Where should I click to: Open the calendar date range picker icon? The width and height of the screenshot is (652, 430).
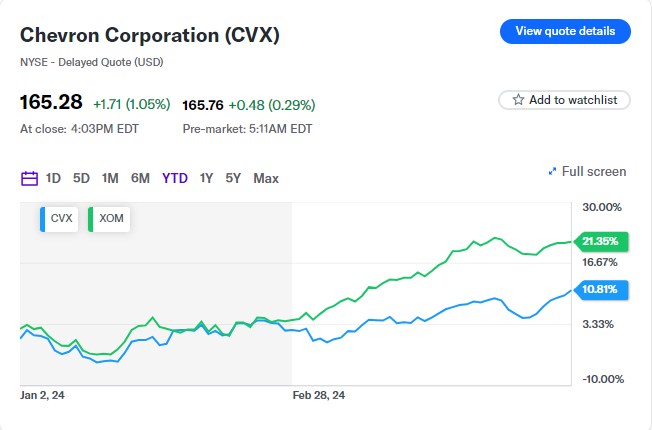[29, 179]
